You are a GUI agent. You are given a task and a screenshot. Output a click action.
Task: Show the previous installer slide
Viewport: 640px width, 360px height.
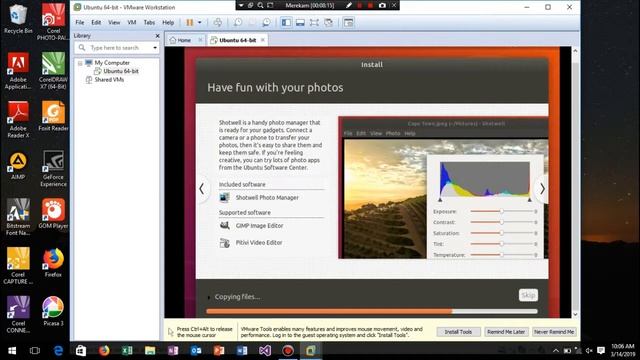click(x=202, y=189)
